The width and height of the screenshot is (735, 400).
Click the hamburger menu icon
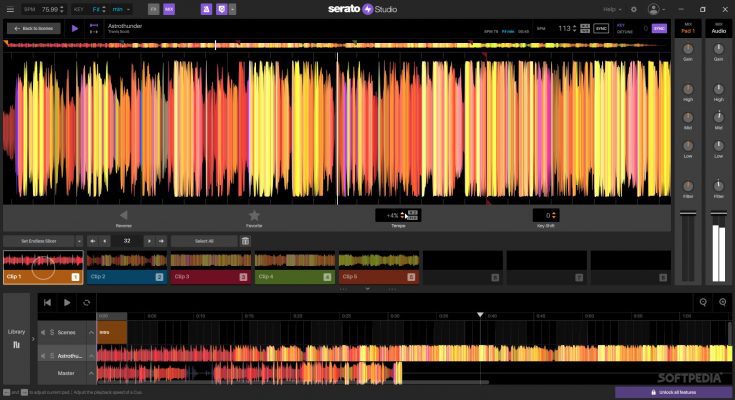pyautogui.click(x=8, y=9)
